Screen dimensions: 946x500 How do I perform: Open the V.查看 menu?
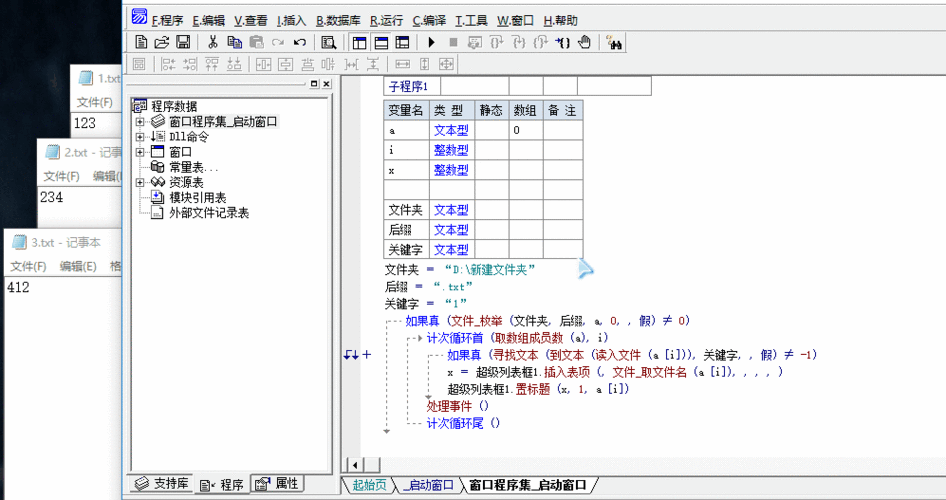251,21
